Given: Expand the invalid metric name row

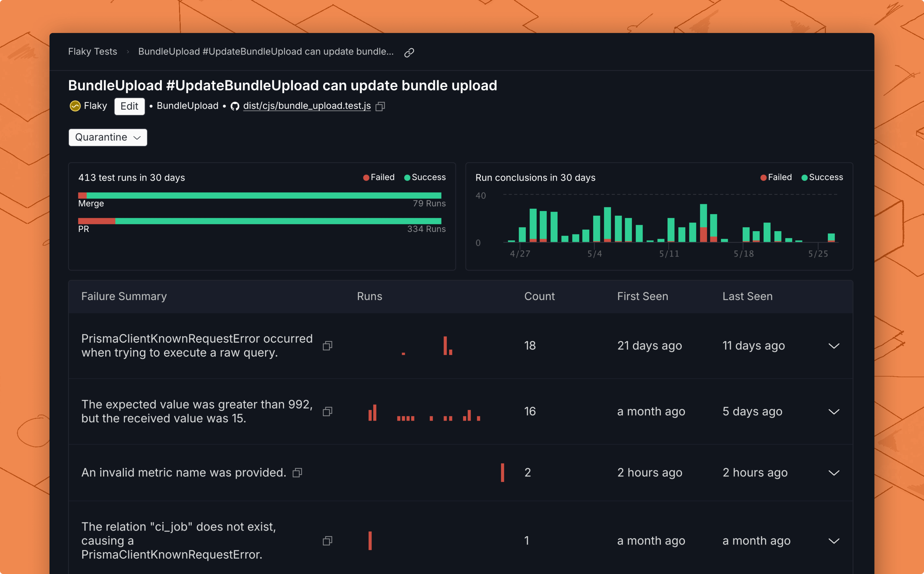Looking at the screenshot, I should coord(834,473).
